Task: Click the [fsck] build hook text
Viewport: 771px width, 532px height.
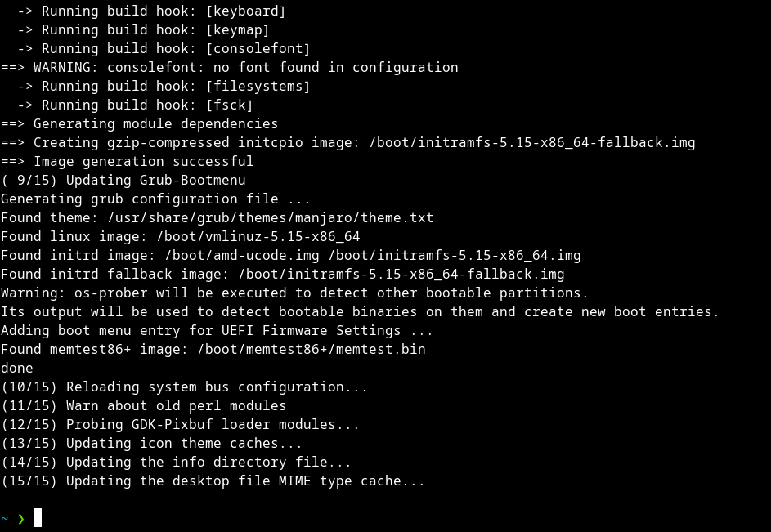Action: 229,105
